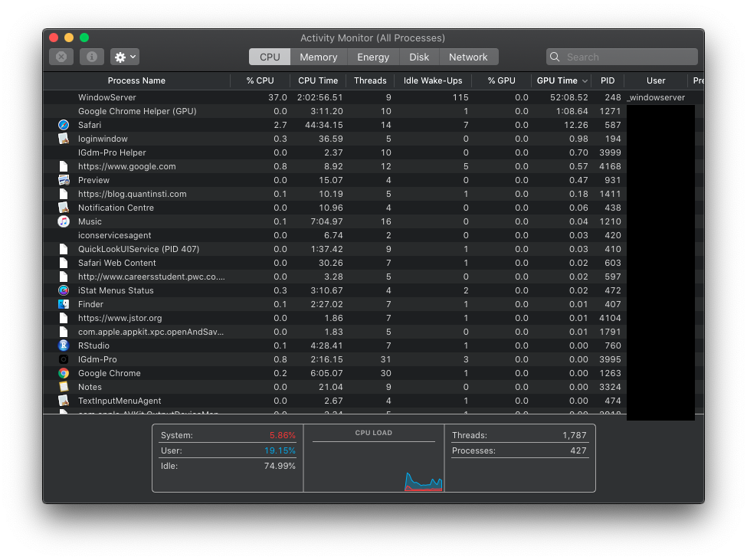
Task: Focus the Search input field
Action: (x=621, y=57)
